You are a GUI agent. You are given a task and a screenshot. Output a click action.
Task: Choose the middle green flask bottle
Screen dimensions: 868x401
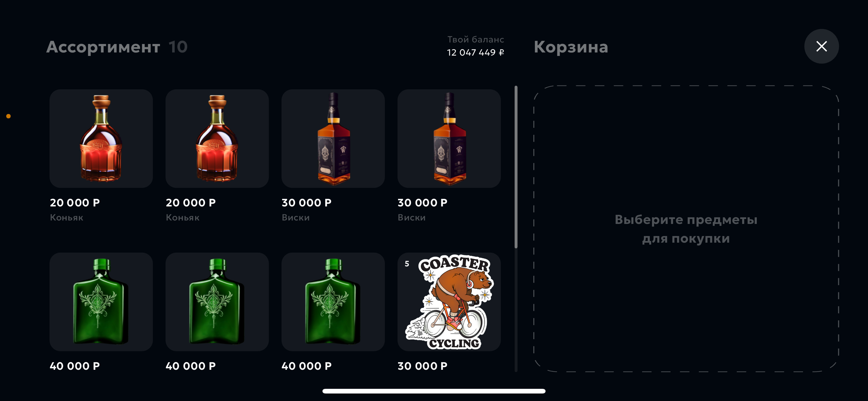(217, 302)
